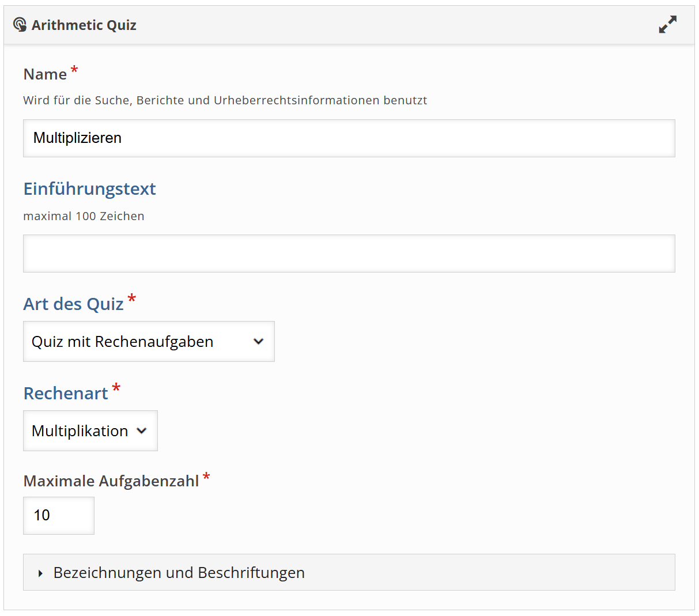Click the red asterisk next to Rechenart
This screenshot has height=616, width=699.
click(x=116, y=388)
